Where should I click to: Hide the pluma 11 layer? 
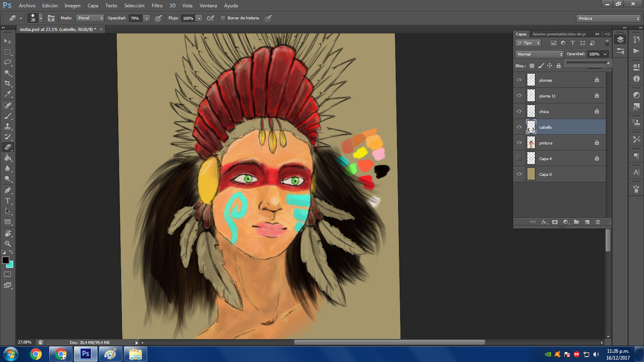[x=519, y=95]
